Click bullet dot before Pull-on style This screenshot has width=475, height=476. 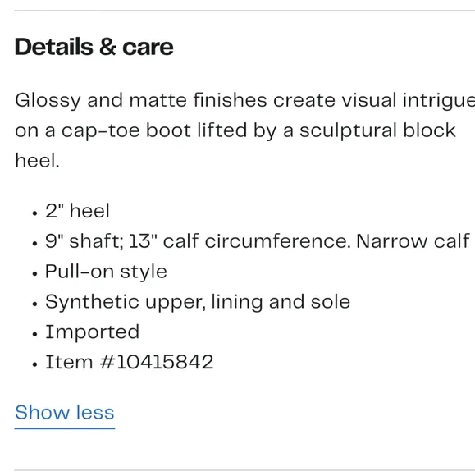click(34, 274)
